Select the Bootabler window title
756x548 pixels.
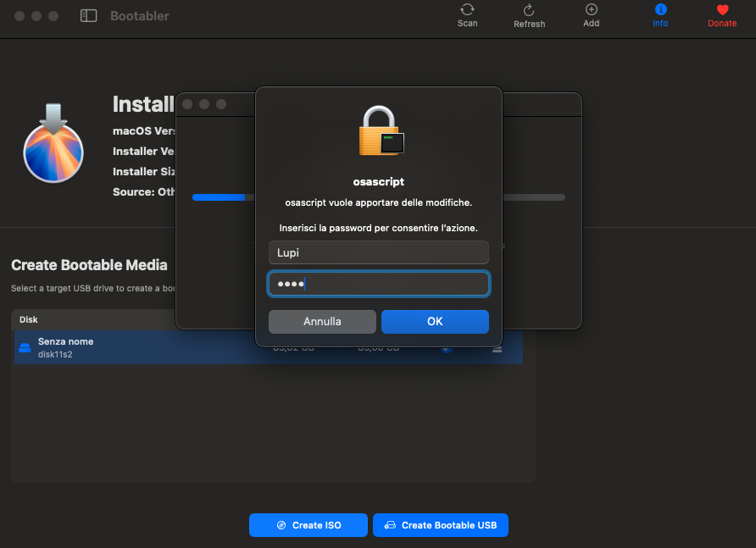(140, 16)
